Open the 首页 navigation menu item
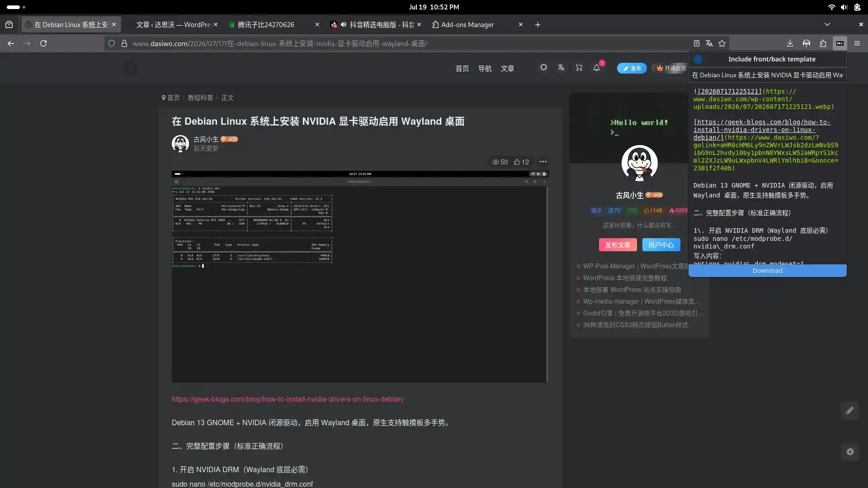868x488 pixels. (x=462, y=68)
